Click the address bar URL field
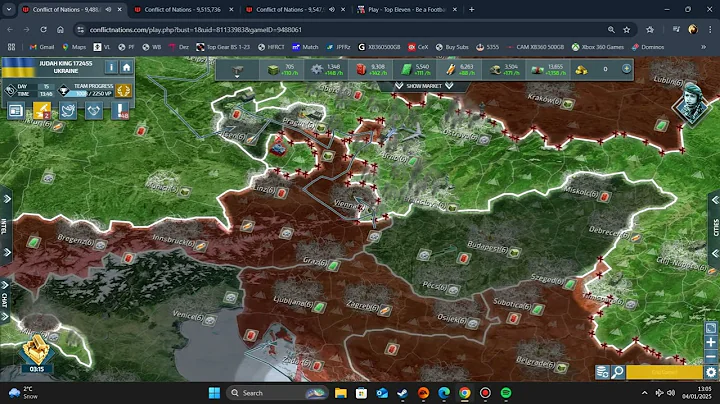 [344, 29]
